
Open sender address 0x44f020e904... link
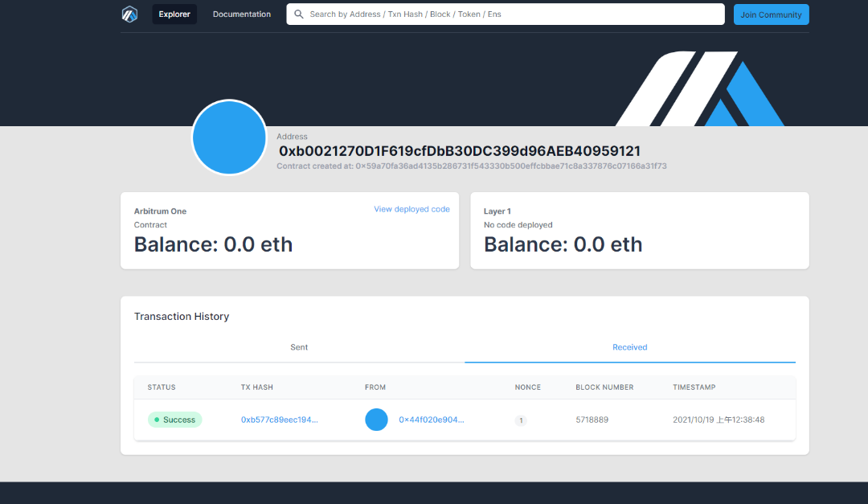coord(432,420)
